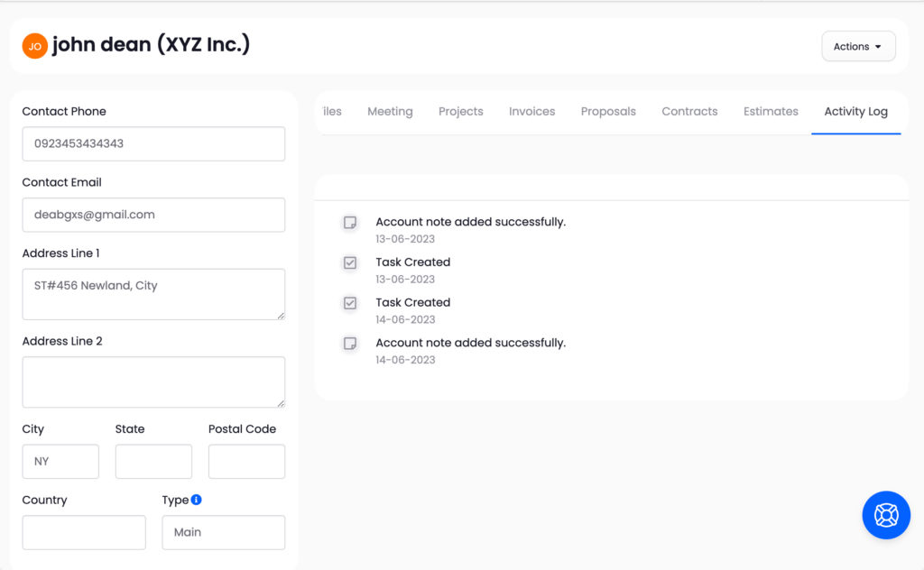This screenshot has width=924, height=570.
Task: Click Task Created checkbox icon dated 13-06-2023
Action: [350, 263]
